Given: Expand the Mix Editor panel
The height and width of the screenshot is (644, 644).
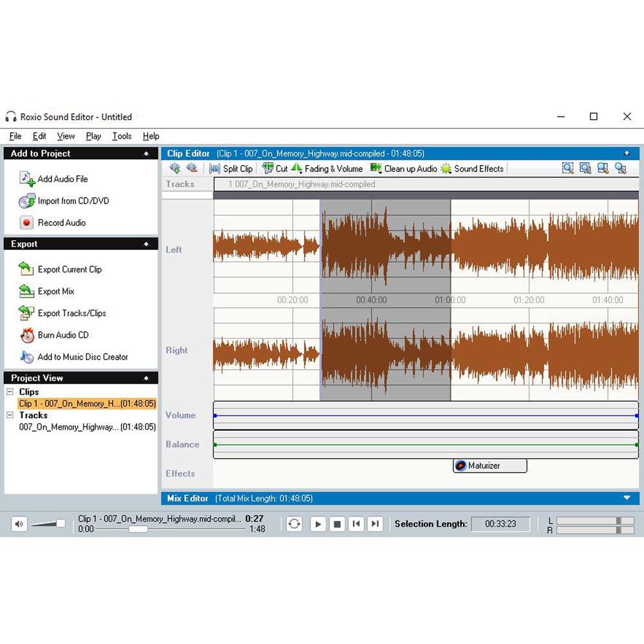Looking at the screenshot, I should pyautogui.click(x=626, y=497).
